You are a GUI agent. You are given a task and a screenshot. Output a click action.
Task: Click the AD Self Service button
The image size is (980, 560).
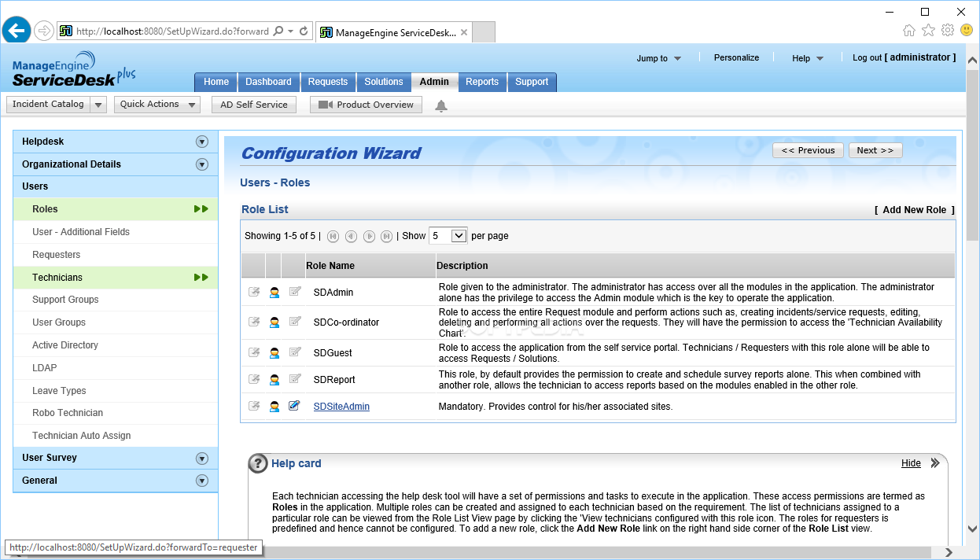[254, 105]
